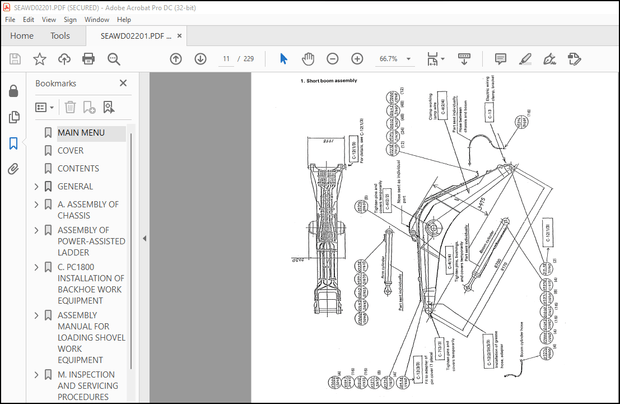Close the SEAWD02201.PDF tab
Viewport: 620px width, 404px height.
click(x=180, y=36)
